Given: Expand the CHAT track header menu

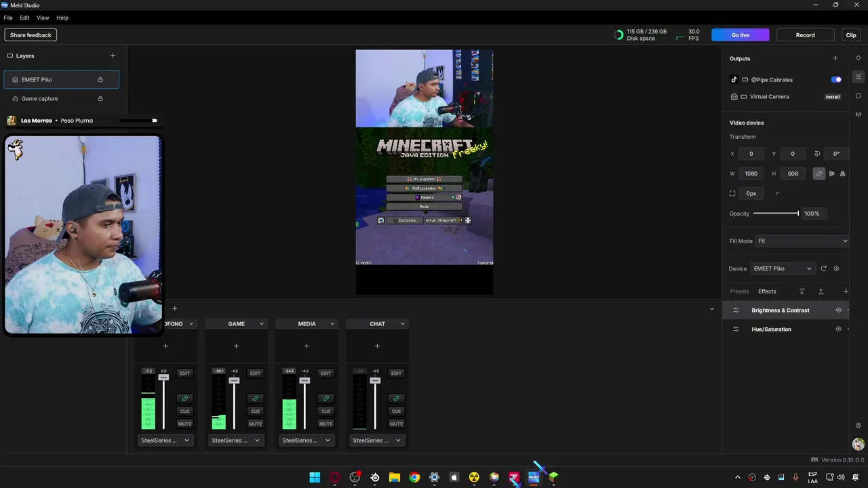Looking at the screenshot, I should click(402, 324).
